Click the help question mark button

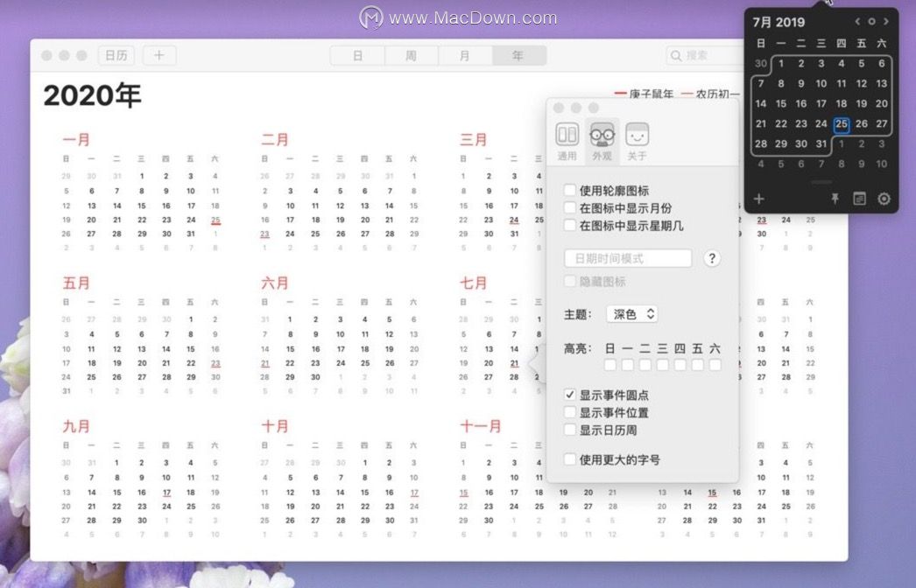(712, 258)
